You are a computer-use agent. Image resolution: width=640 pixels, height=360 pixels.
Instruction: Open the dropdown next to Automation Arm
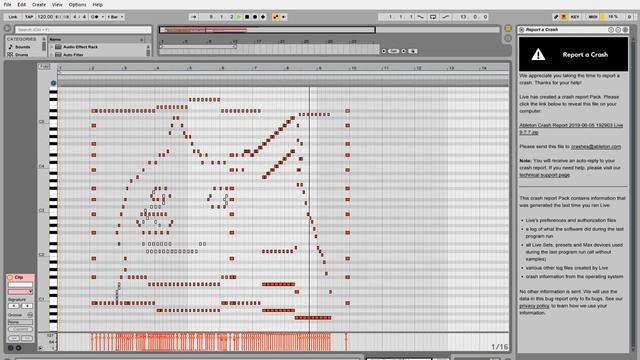coord(284,17)
